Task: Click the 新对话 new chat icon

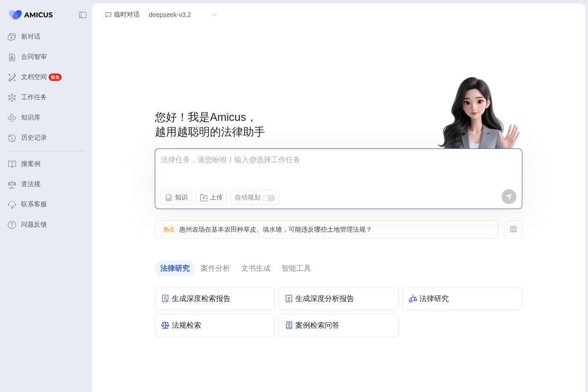Action: [x=12, y=37]
